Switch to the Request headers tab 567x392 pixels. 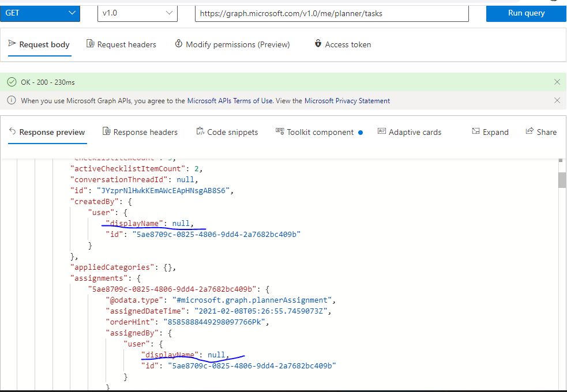coord(121,44)
